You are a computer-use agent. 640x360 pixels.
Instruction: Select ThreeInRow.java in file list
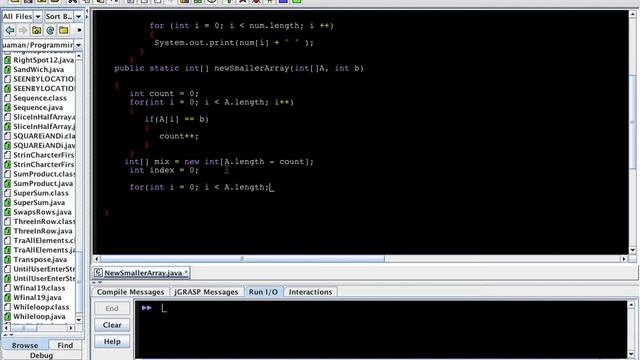pos(42,231)
